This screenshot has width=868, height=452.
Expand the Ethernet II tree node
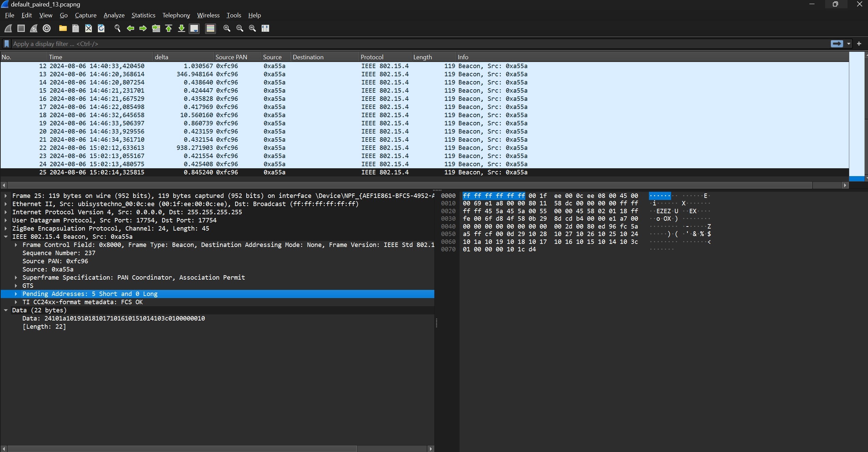(6, 204)
